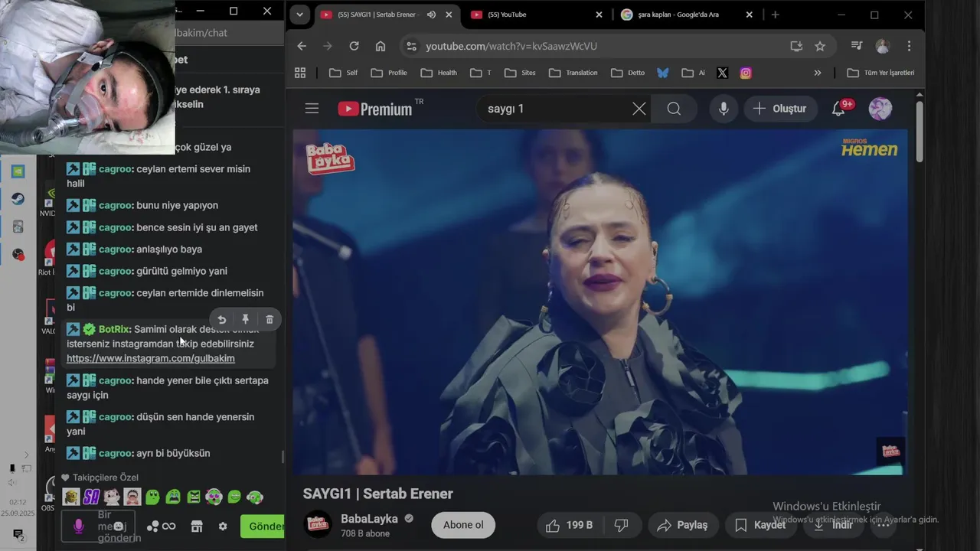Open X bookmark
The image size is (980, 551).
coord(722,73)
